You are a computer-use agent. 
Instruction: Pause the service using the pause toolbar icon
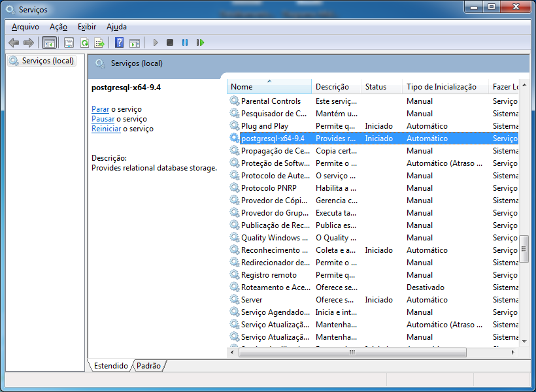185,42
